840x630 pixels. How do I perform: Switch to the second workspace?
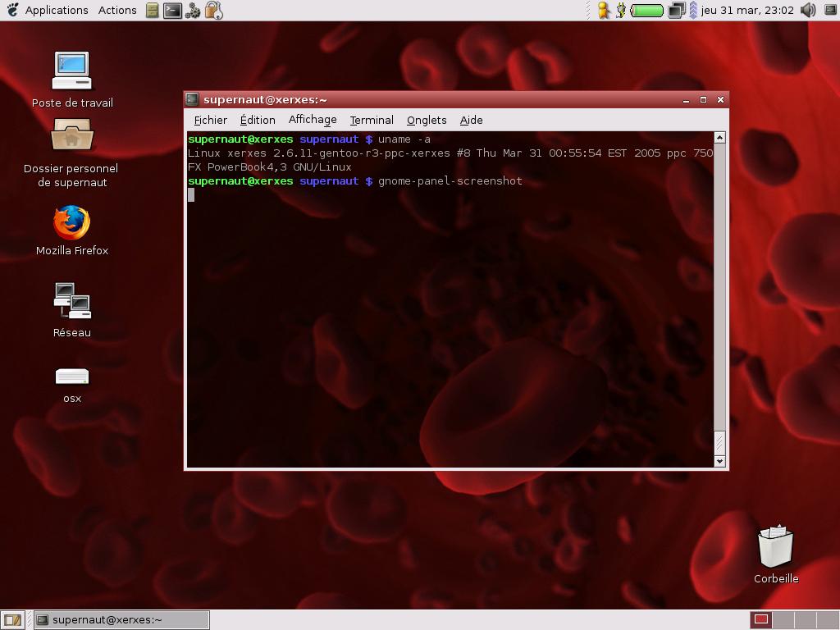click(783, 619)
